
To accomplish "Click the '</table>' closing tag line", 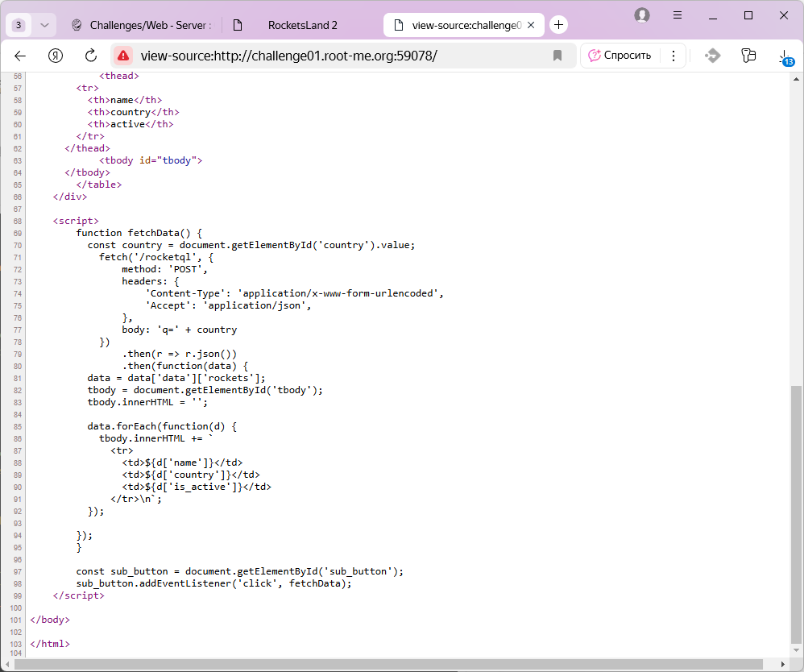I will [99, 185].
